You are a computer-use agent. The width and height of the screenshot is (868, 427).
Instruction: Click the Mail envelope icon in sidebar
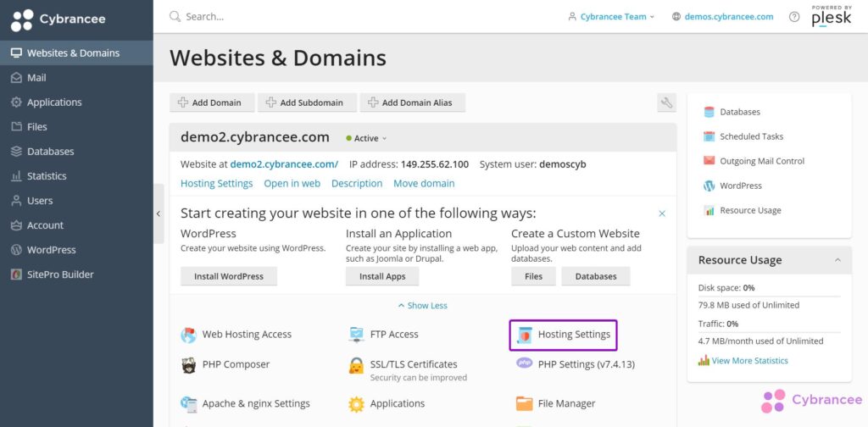click(x=17, y=78)
